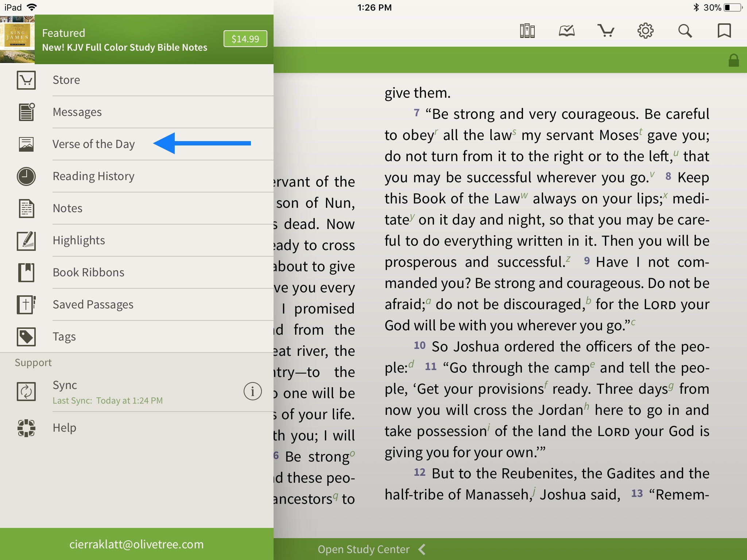The width and height of the screenshot is (747, 560).
Task: Open Saved Passages
Action: (137, 305)
